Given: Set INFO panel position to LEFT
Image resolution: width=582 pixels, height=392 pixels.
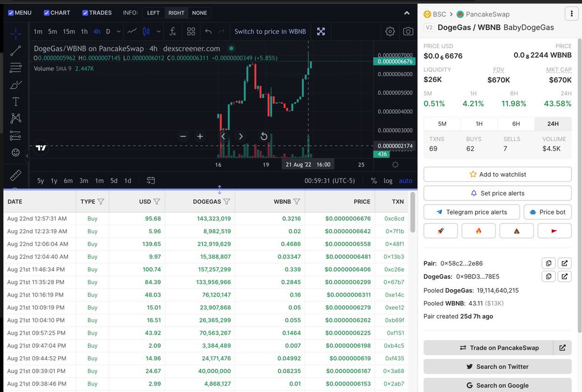Looking at the screenshot, I should click(x=153, y=13).
